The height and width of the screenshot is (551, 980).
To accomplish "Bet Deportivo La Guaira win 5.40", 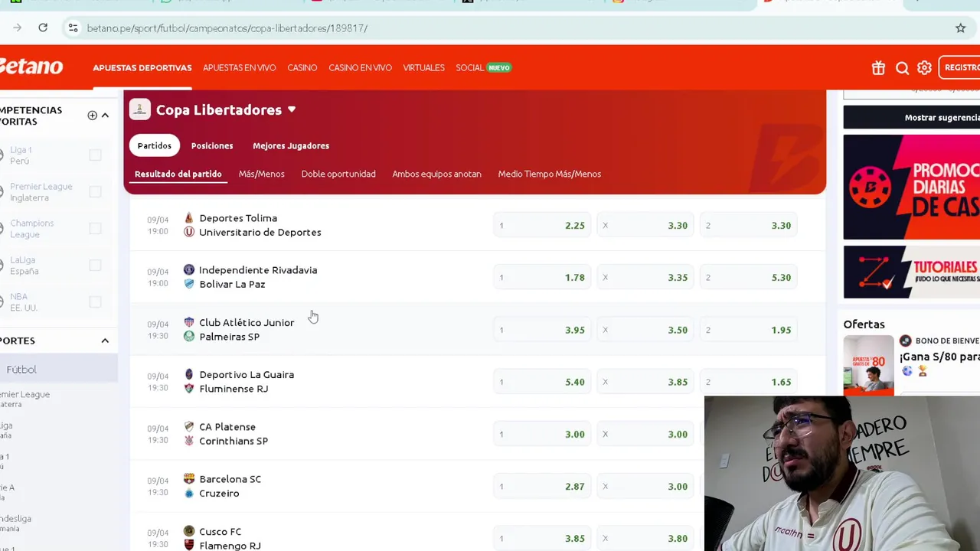I will (542, 382).
